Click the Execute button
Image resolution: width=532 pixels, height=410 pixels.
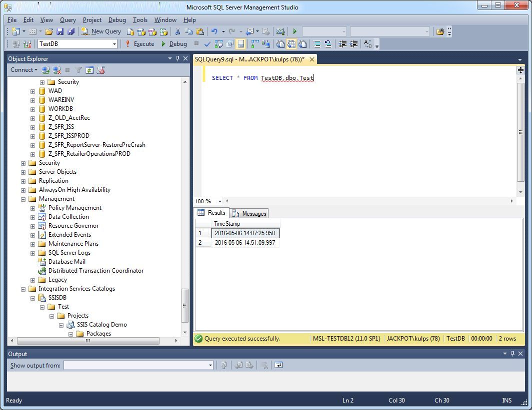tap(139, 44)
